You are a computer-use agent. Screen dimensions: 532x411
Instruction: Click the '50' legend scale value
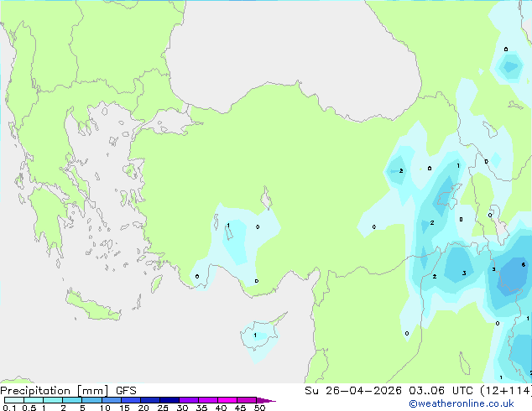click(x=260, y=408)
